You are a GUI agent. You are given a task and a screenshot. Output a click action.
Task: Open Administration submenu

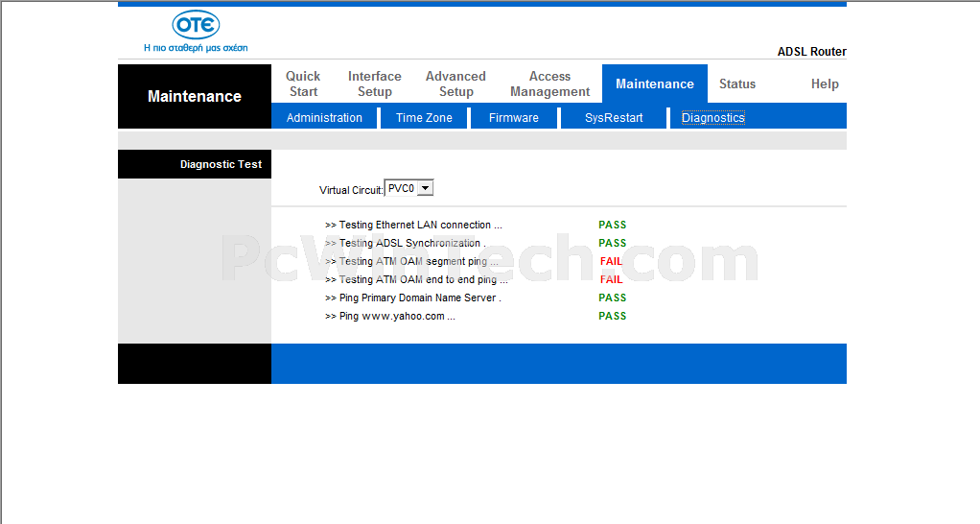pos(324,117)
